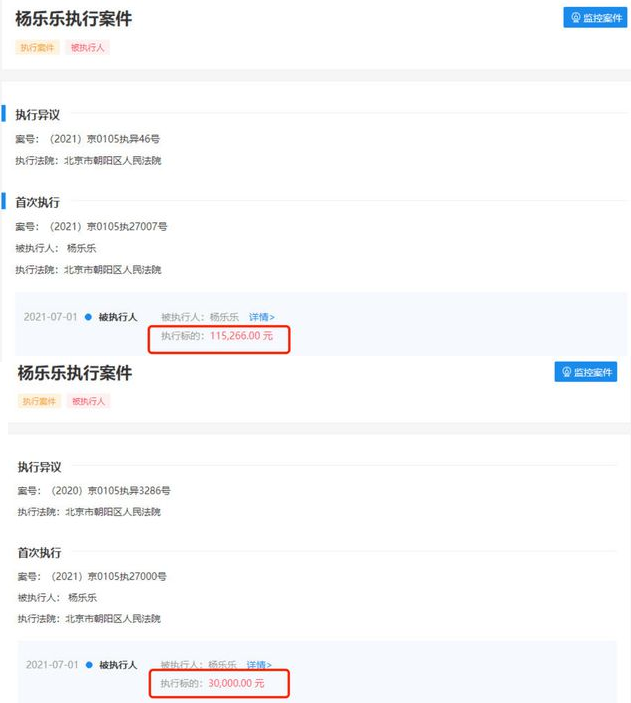Click the first 执行异议 section heading
The height and width of the screenshot is (703, 631).
38,115
